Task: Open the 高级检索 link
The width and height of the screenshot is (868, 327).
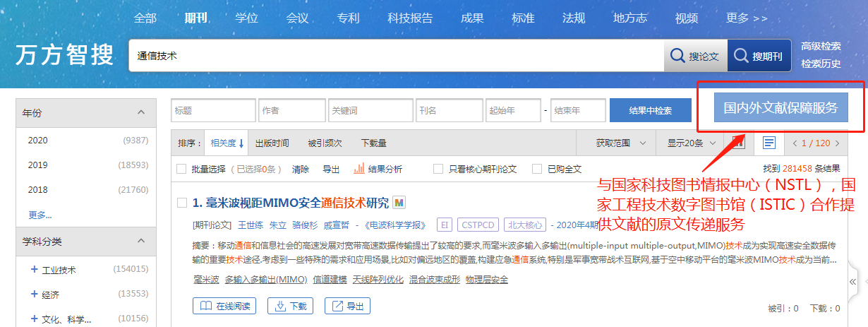Action: click(x=821, y=47)
